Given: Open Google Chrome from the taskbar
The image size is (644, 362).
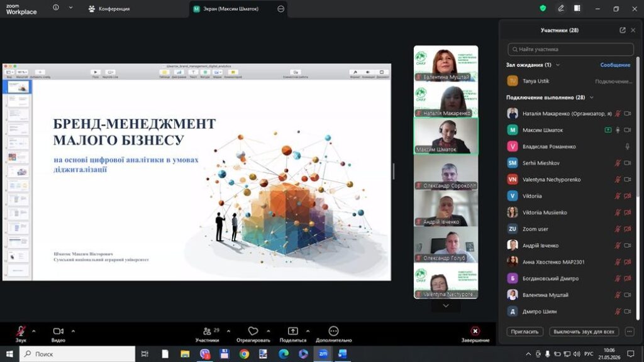Looking at the screenshot, I should coord(244,354).
